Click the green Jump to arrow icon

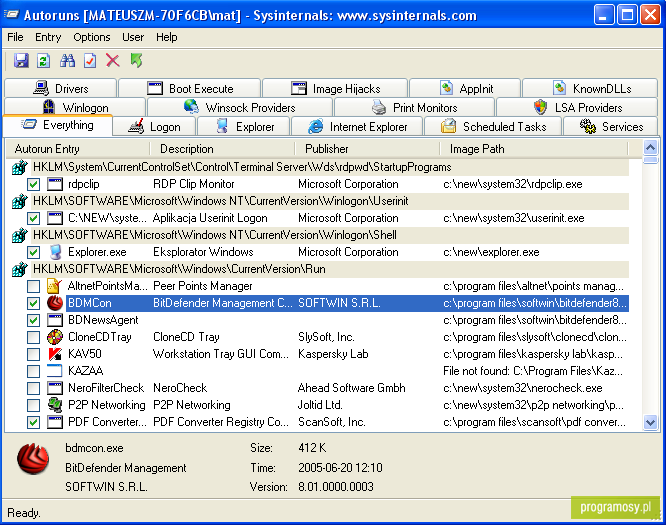click(136, 61)
